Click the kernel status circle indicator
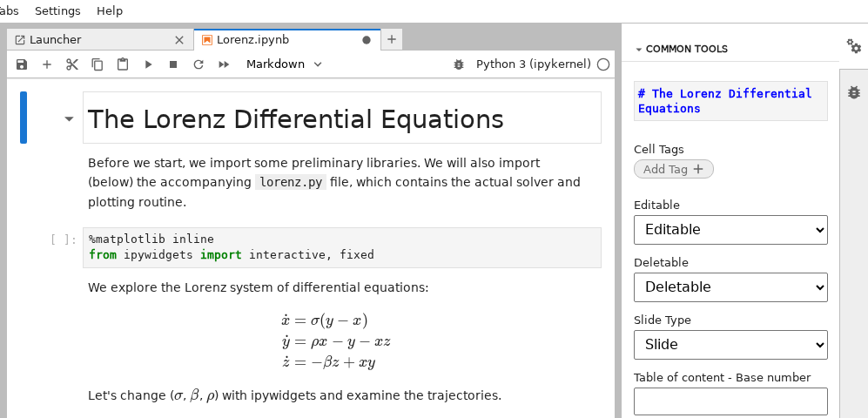Viewport: 868px width, 418px height. pyautogui.click(x=603, y=64)
